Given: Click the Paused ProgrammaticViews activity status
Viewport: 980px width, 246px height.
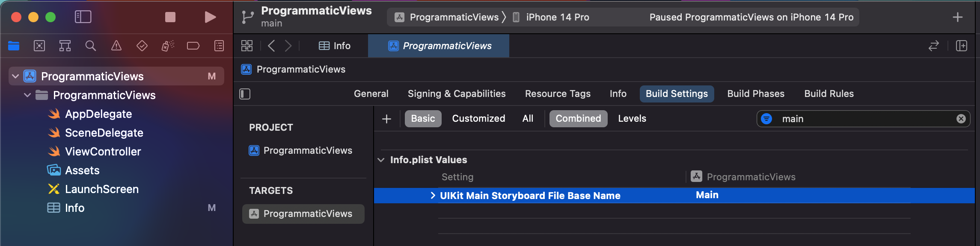Looking at the screenshot, I should pyautogui.click(x=751, y=17).
